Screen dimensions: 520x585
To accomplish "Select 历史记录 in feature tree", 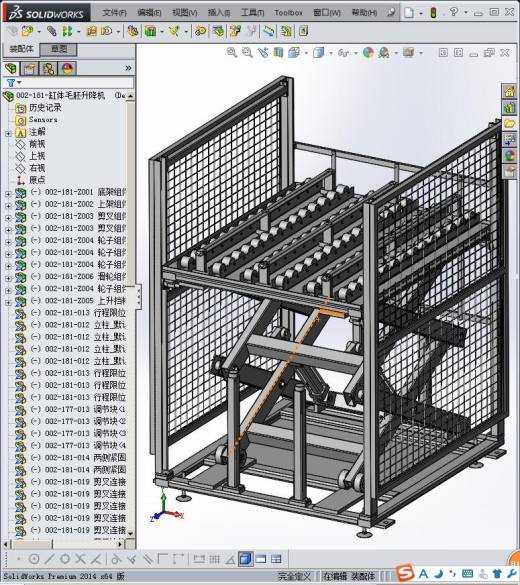I will 45,108.
